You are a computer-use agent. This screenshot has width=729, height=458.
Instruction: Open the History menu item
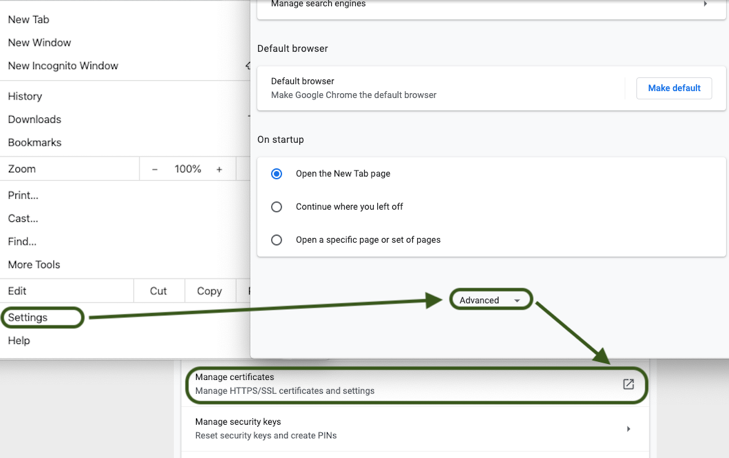click(x=25, y=97)
